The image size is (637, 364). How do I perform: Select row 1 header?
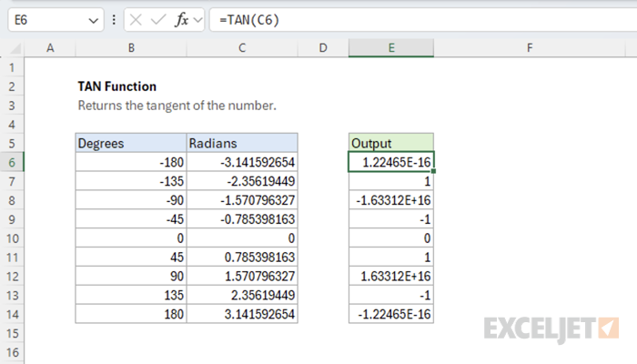point(12,67)
